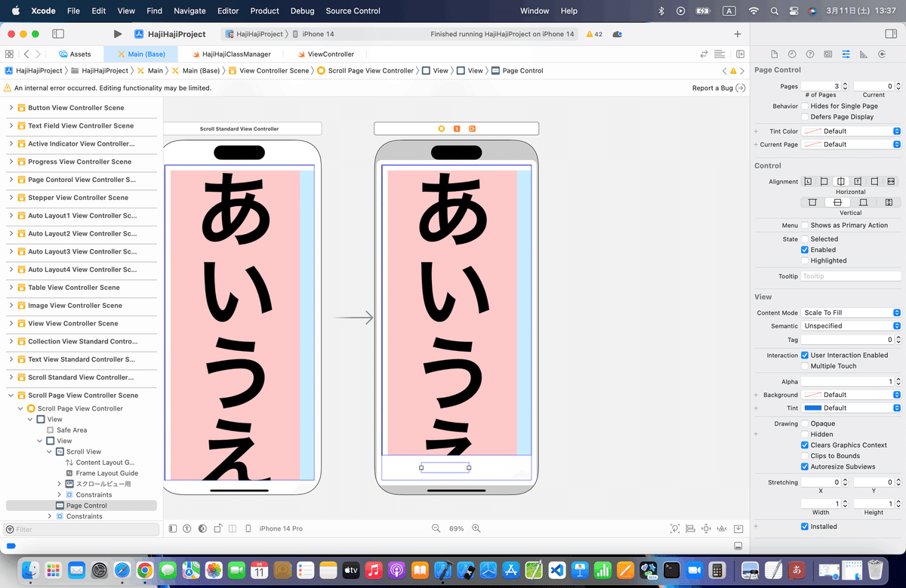Toggle the Opaque drawing option
The image size is (906, 588).
[x=805, y=423]
